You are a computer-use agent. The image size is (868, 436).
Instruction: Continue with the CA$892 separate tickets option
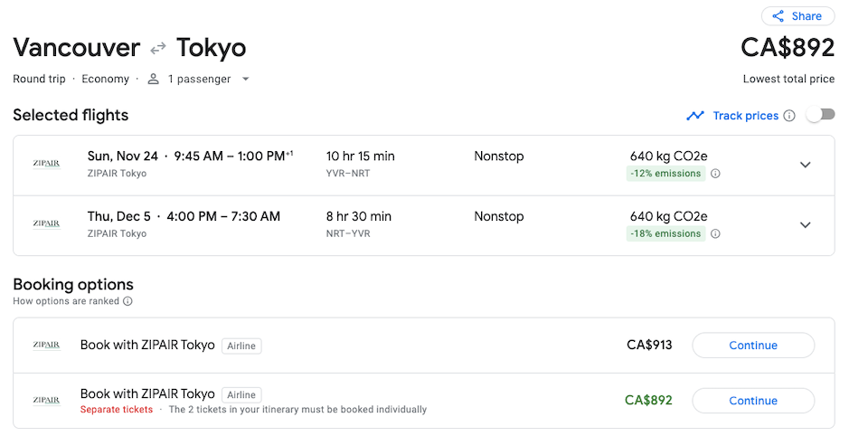pos(753,401)
